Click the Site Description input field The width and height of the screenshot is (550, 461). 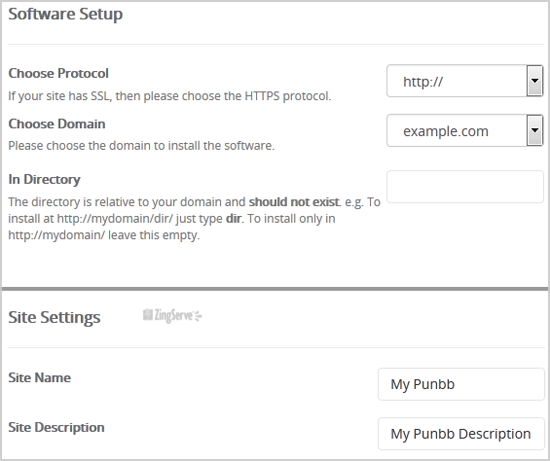pyautogui.click(x=461, y=434)
